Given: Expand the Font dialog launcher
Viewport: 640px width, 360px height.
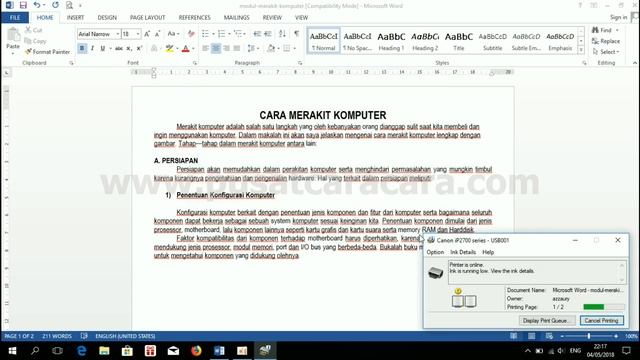Looking at the screenshot, I should tap(195, 63).
